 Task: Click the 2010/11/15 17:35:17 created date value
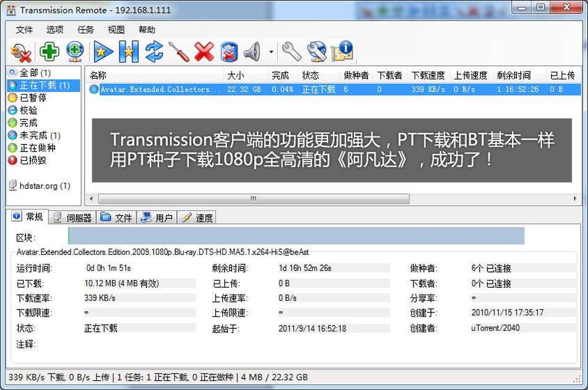click(507, 313)
